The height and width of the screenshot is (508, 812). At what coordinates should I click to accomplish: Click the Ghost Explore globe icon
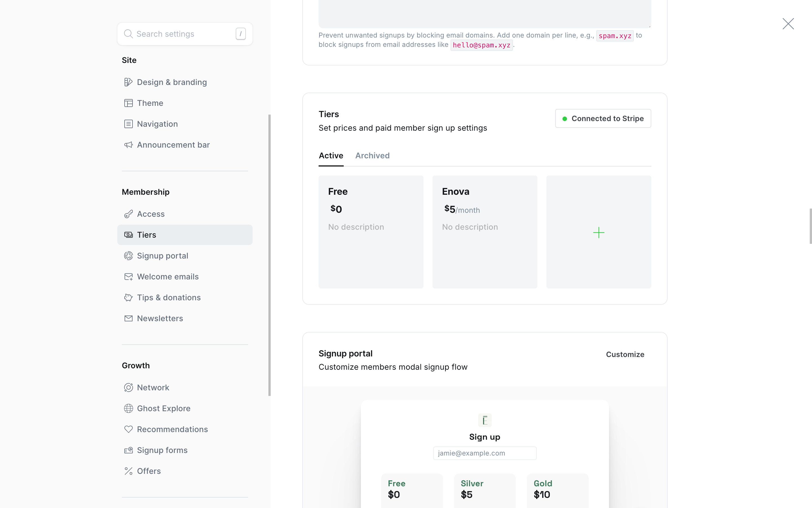(128, 408)
